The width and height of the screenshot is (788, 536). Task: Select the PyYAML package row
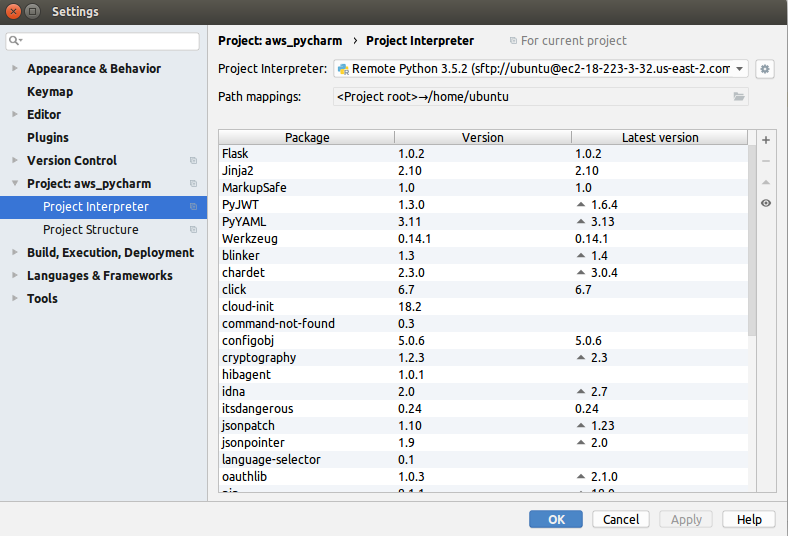click(x=483, y=222)
